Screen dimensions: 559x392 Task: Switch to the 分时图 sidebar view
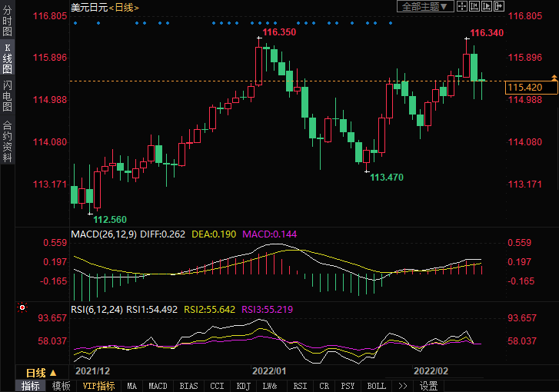pyautogui.click(x=7, y=22)
